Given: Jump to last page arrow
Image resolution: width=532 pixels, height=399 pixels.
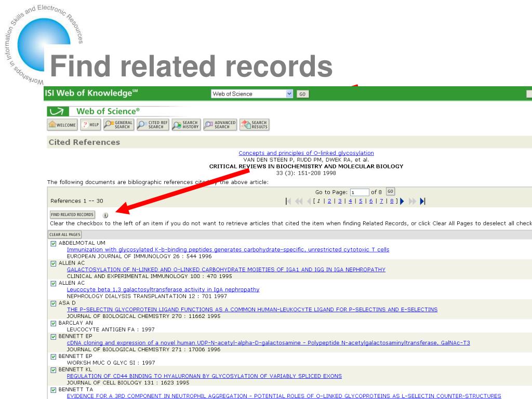Looking at the screenshot, I should pyautogui.click(x=422, y=201).
